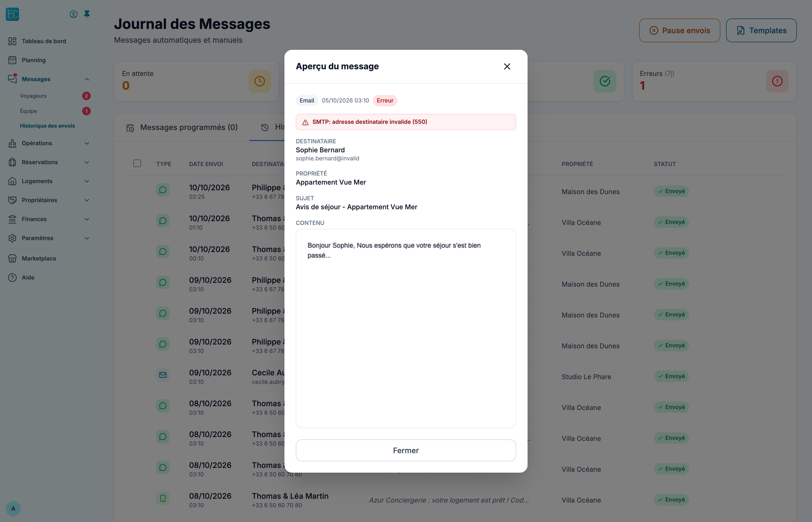Click Envoyé badge in Studio Le Phare row
The width and height of the screenshot is (812, 522).
click(x=671, y=376)
